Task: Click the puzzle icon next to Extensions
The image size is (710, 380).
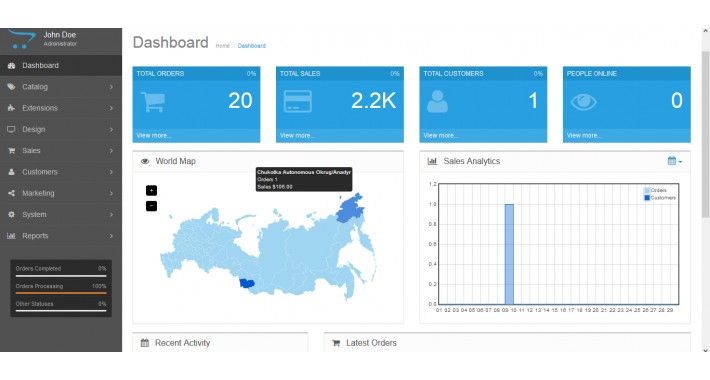Action: tap(11, 108)
